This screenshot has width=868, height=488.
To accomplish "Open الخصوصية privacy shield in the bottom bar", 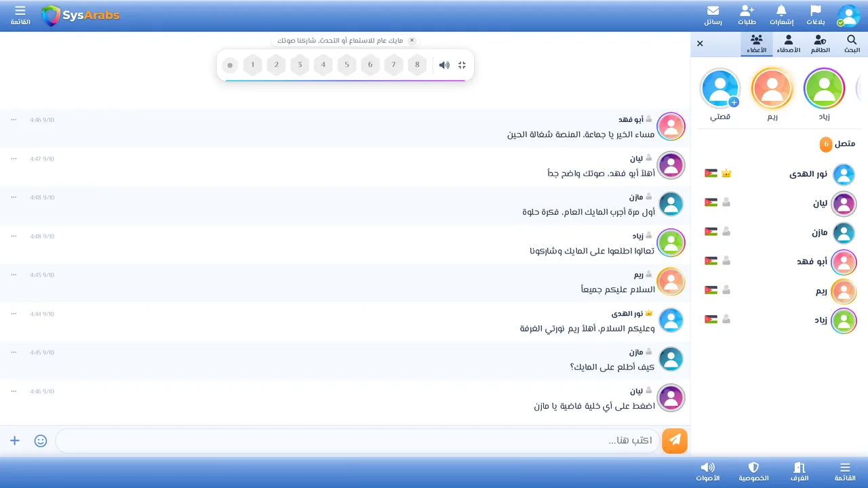I will [753, 472].
